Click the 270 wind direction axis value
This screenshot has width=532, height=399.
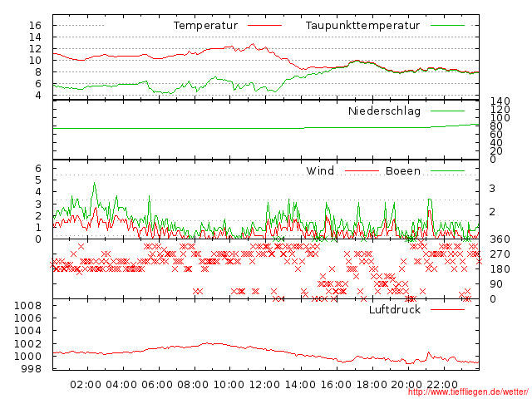(x=500, y=254)
